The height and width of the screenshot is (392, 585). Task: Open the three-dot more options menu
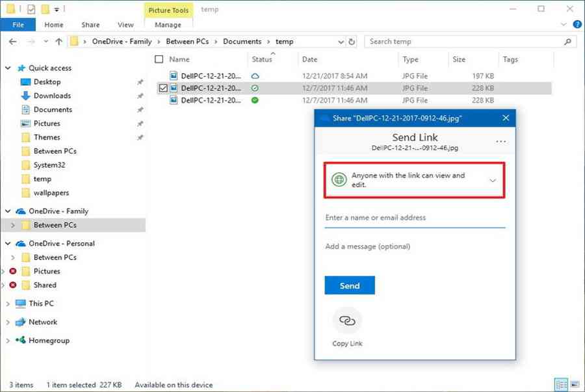500,141
